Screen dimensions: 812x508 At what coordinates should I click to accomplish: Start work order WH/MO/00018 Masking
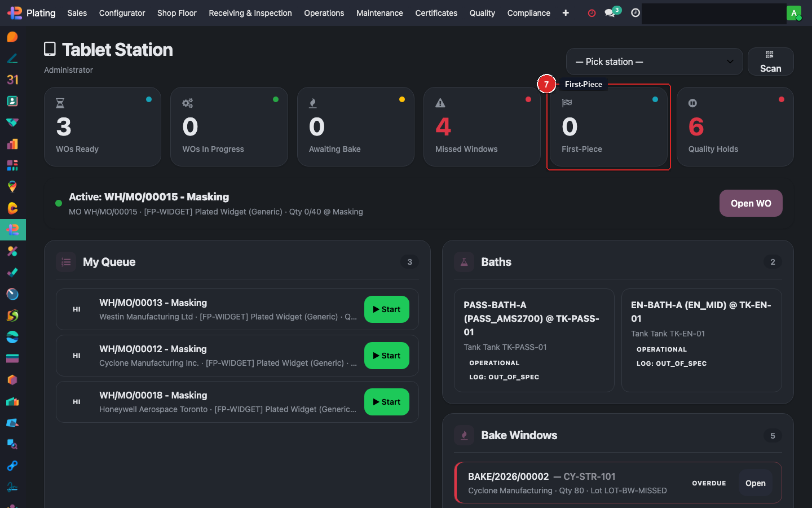point(386,402)
